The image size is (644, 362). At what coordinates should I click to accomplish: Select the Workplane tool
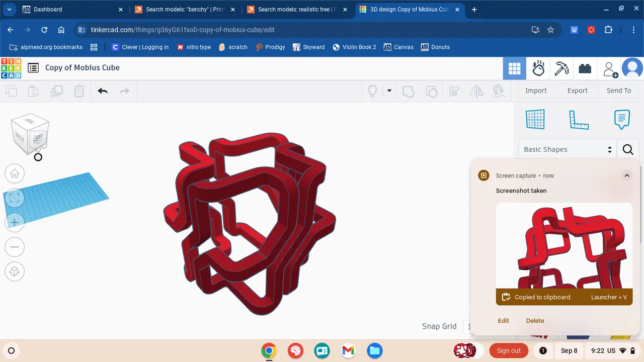(x=535, y=119)
